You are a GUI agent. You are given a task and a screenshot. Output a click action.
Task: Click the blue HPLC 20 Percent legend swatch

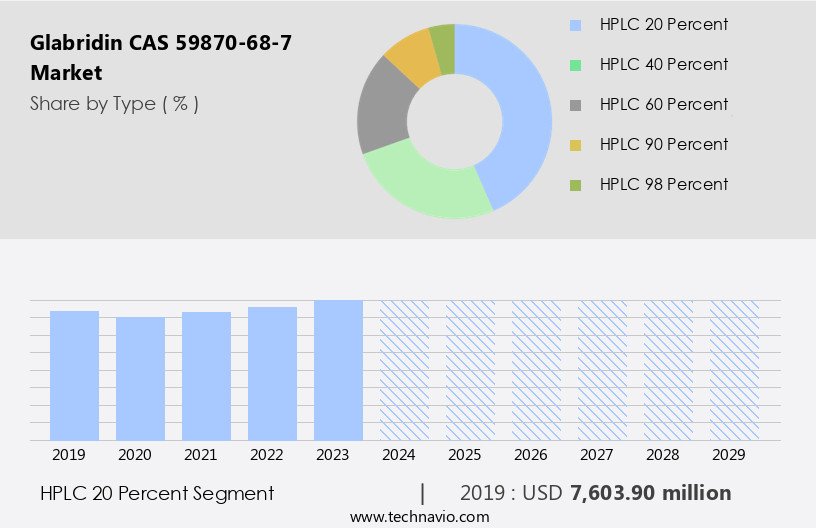point(575,25)
